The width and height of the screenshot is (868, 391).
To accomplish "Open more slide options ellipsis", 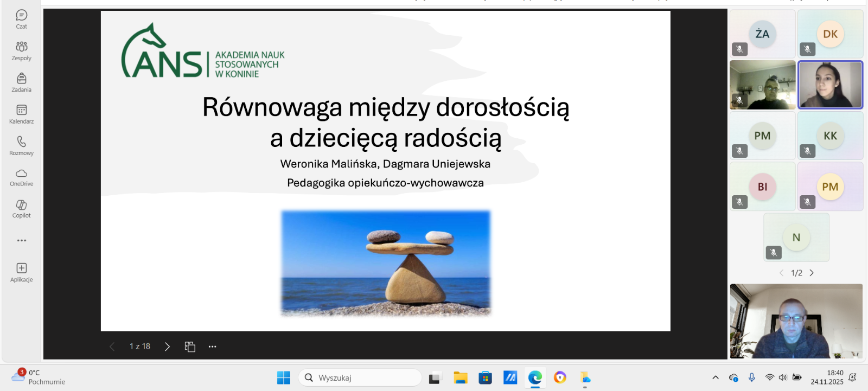I will pyautogui.click(x=212, y=347).
